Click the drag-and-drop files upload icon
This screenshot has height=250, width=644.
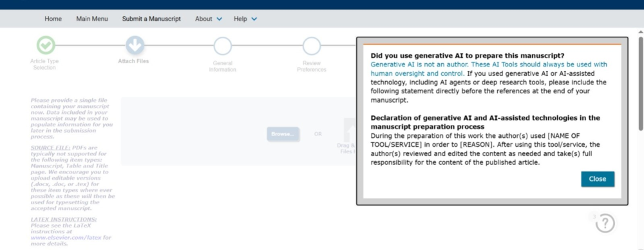click(x=350, y=130)
